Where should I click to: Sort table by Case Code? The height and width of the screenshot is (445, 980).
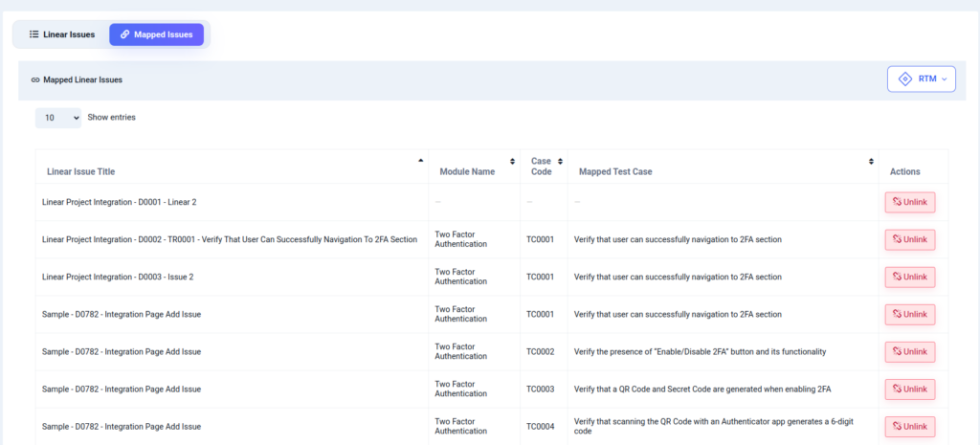(x=544, y=167)
